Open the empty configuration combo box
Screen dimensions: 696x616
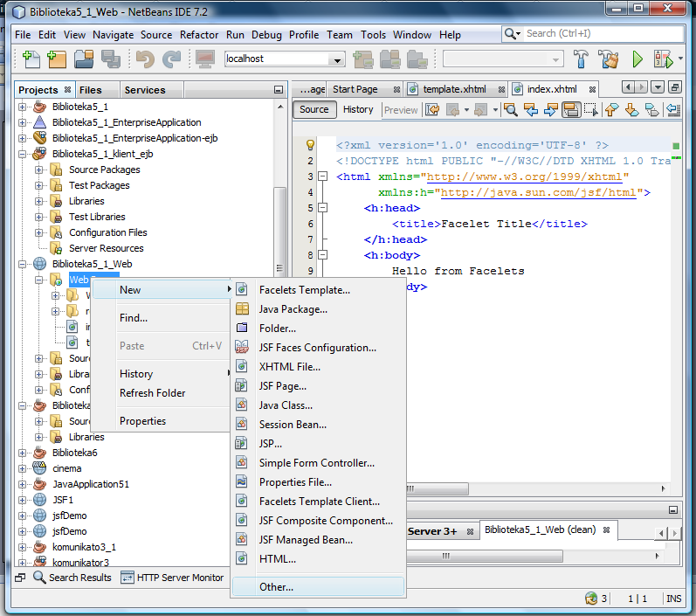(503, 59)
